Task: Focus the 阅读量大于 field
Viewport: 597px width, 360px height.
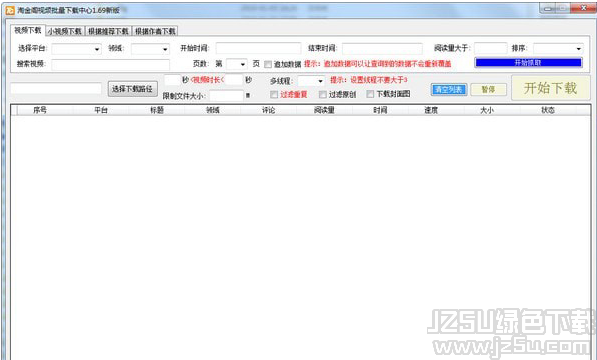Action: click(491, 48)
